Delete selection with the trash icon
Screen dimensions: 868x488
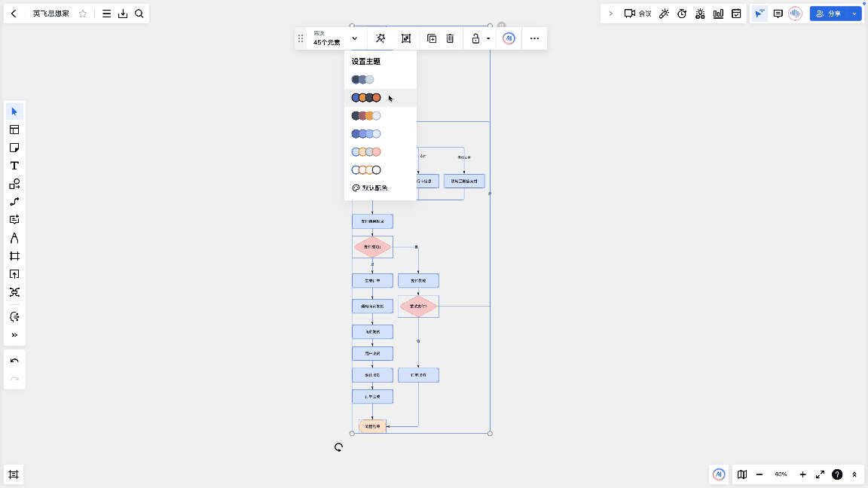(x=450, y=38)
